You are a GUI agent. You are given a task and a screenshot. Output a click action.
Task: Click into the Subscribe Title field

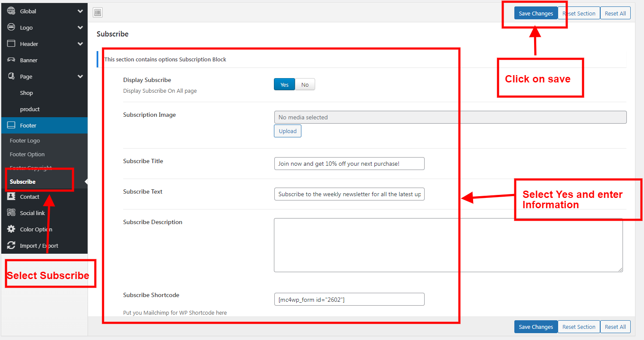[349, 164]
